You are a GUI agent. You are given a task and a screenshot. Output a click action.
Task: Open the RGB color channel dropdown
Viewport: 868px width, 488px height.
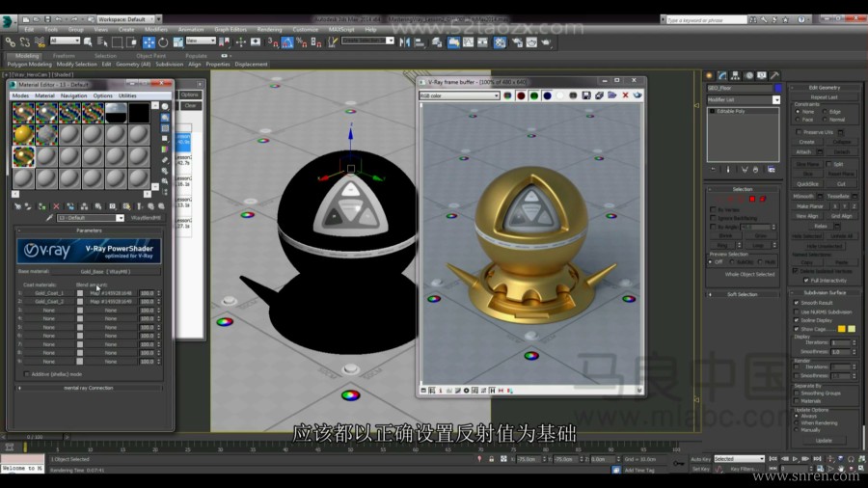[458, 95]
